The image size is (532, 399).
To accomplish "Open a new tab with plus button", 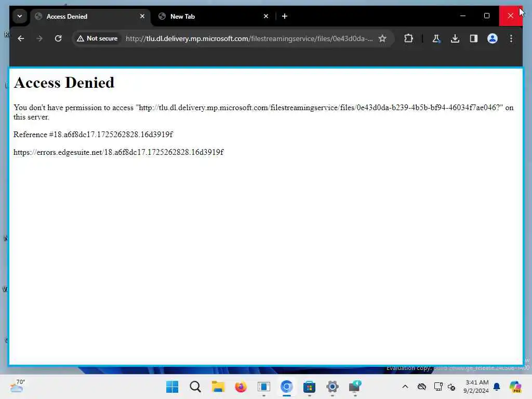I will pos(285,16).
